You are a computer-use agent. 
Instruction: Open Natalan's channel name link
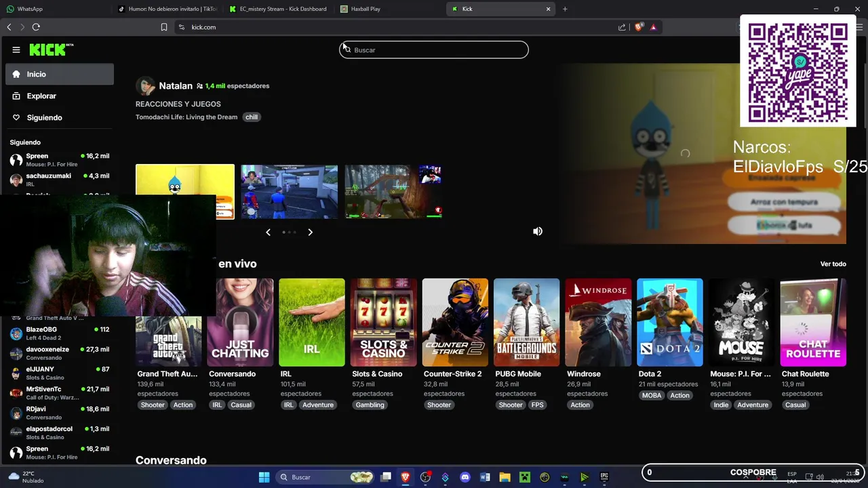[176, 86]
